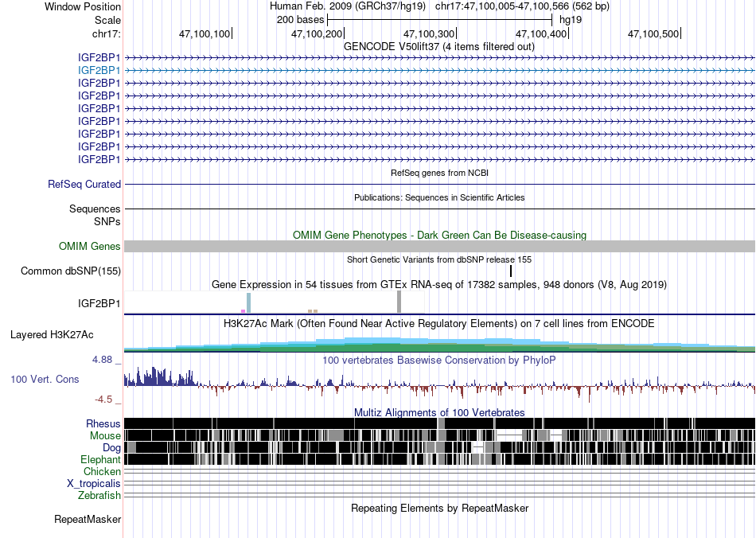Select the light-blue highlighted IGF2BP1 transcript label
This screenshot has height=538, width=756.
point(99,70)
